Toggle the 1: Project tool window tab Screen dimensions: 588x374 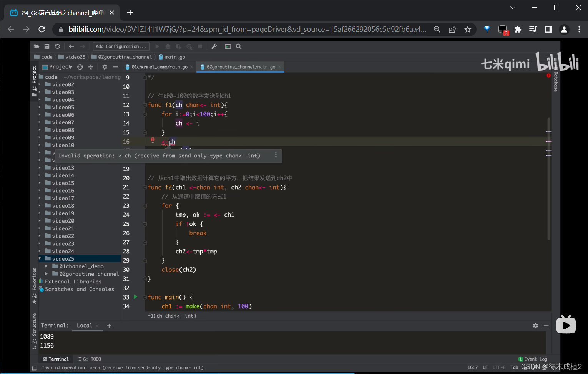pyautogui.click(x=34, y=81)
